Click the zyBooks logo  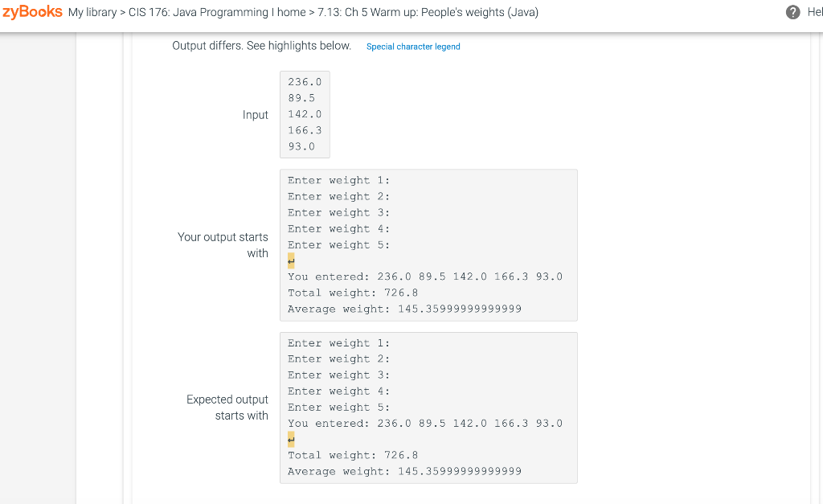pos(32,12)
